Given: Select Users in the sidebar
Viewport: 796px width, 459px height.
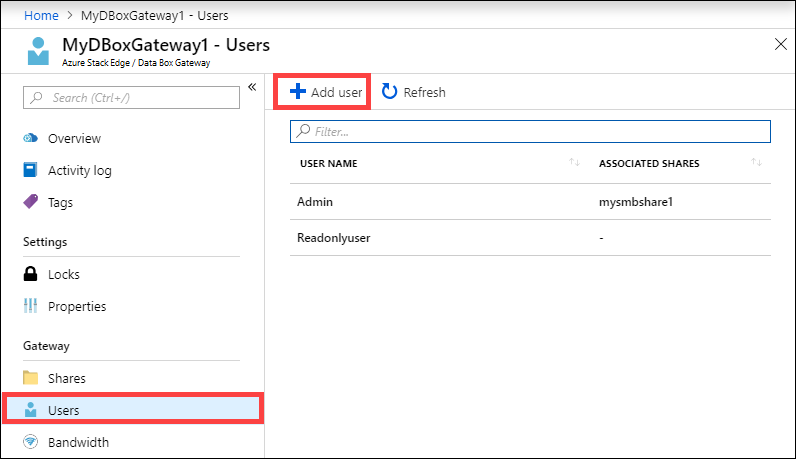Looking at the screenshot, I should click(x=133, y=409).
